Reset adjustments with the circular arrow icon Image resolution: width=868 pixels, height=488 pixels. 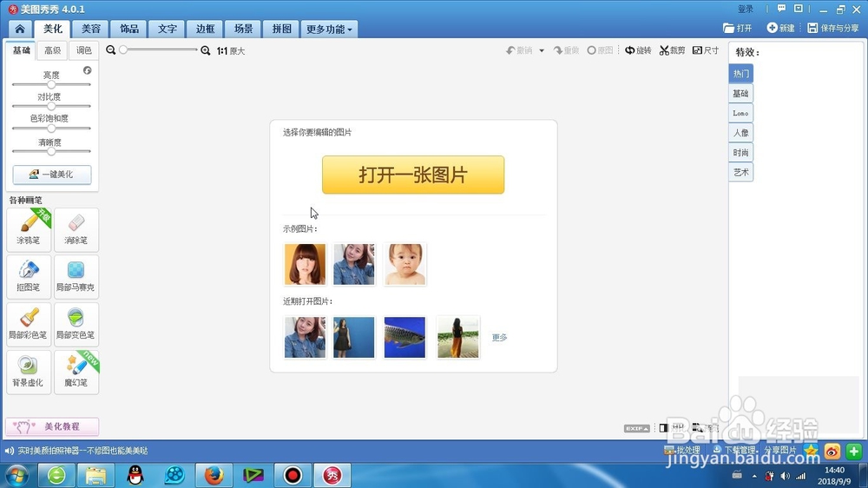tap(88, 70)
